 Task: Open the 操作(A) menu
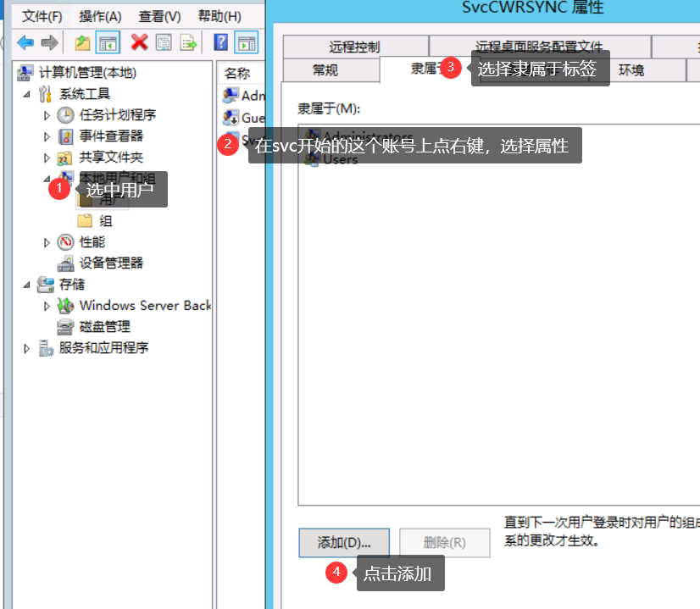(100, 16)
